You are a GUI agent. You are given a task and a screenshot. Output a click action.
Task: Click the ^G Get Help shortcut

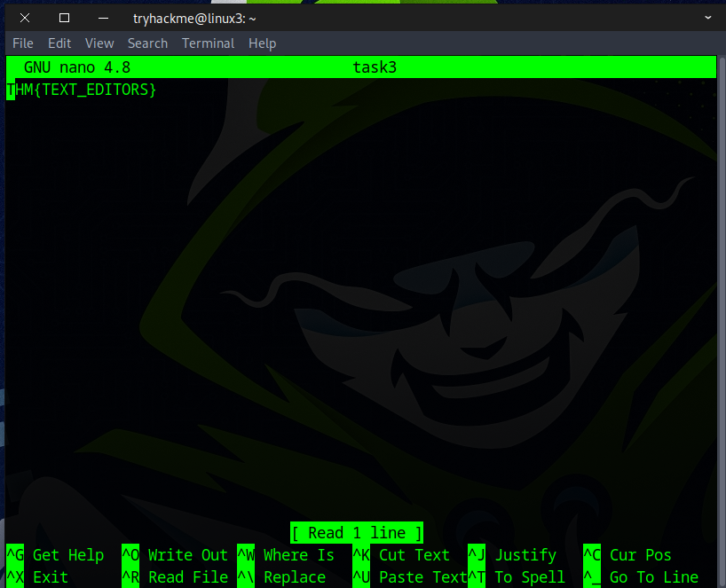pyautogui.click(x=56, y=555)
